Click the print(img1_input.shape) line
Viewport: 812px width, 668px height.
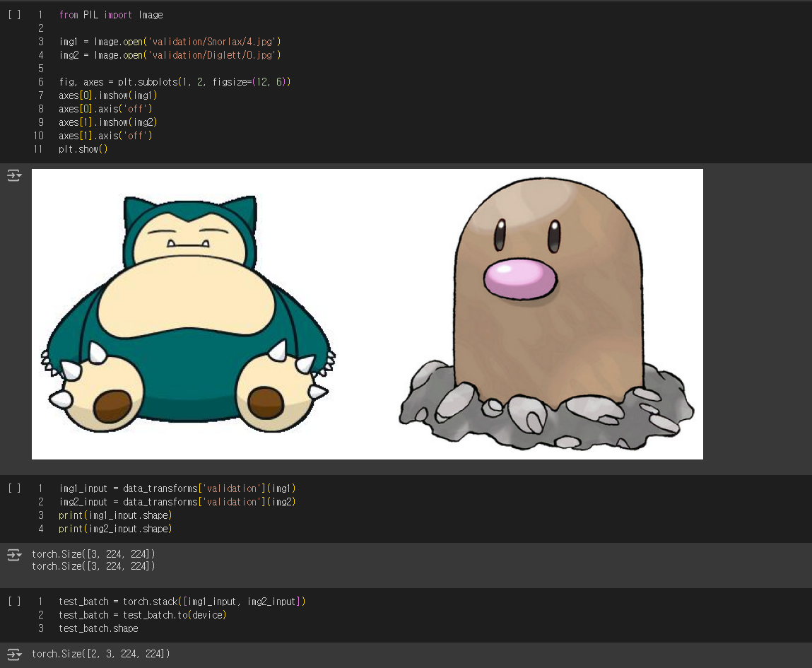[x=115, y=515]
